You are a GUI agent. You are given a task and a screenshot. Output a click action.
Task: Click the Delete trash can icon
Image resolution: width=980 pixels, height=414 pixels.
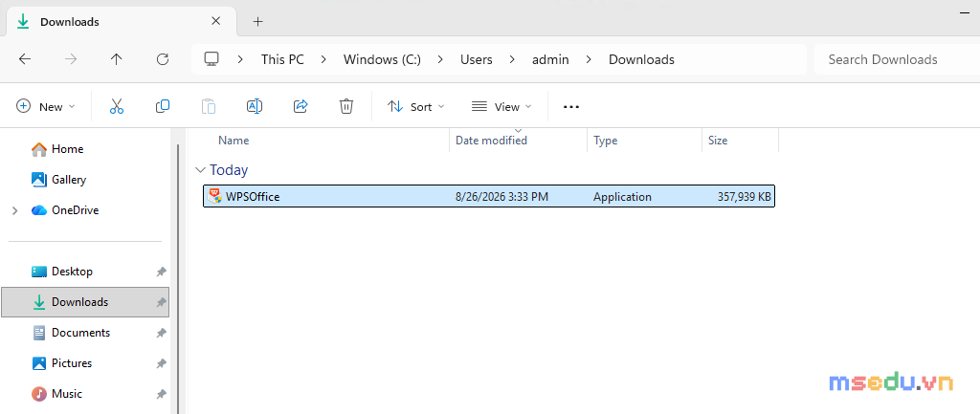tap(346, 106)
